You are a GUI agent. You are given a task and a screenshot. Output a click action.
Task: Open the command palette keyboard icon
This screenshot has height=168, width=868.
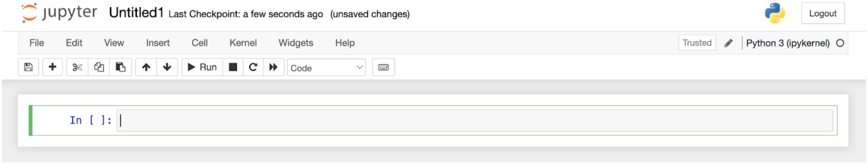(x=384, y=67)
